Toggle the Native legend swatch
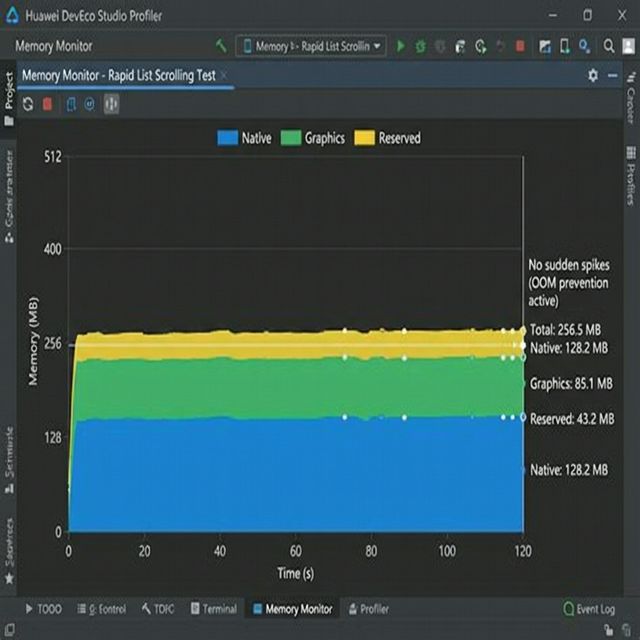Screen dimensions: 640x640 [228, 138]
